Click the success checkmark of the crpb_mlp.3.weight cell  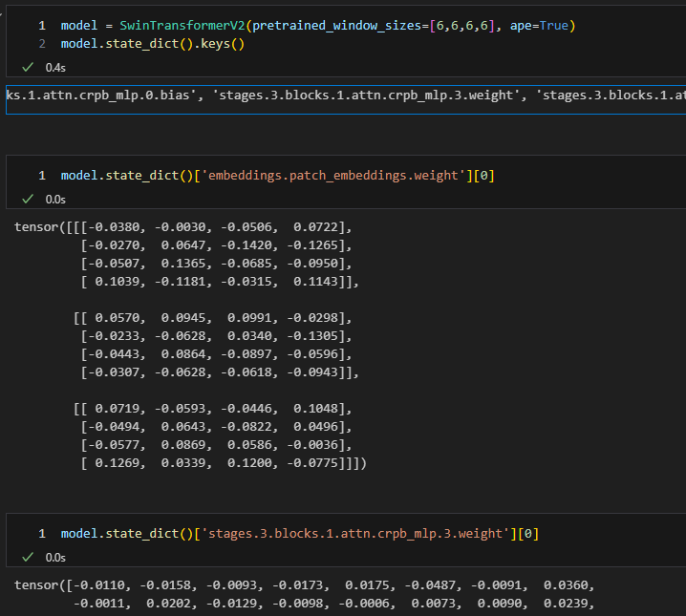click(28, 558)
